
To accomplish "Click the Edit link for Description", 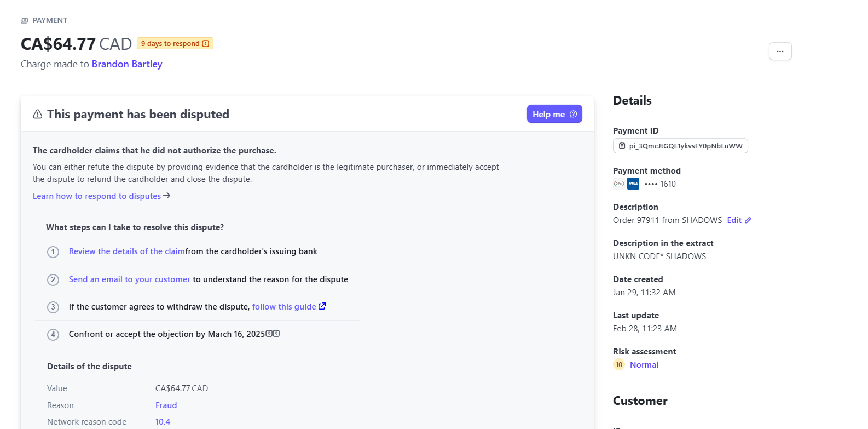I will 734,220.
